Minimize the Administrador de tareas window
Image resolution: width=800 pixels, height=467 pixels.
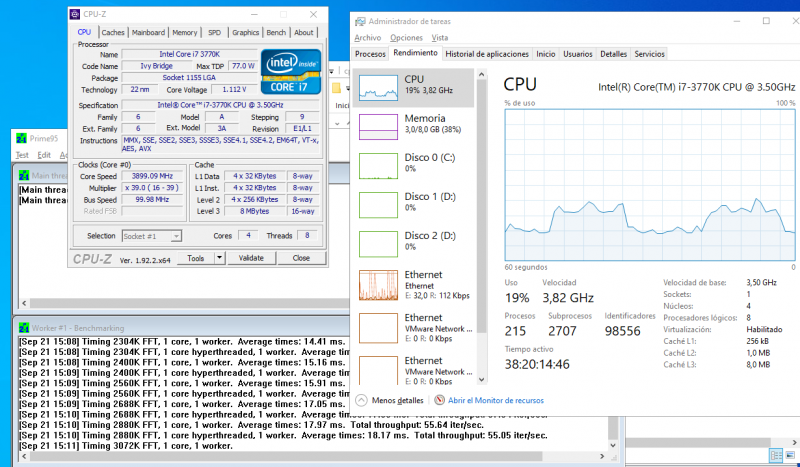point(737,21)
